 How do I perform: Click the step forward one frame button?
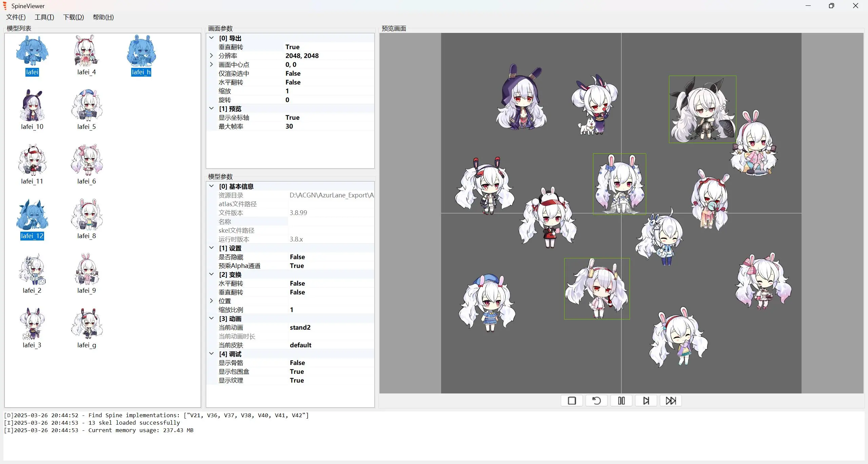pyautogui.click(x=646, y=401)
